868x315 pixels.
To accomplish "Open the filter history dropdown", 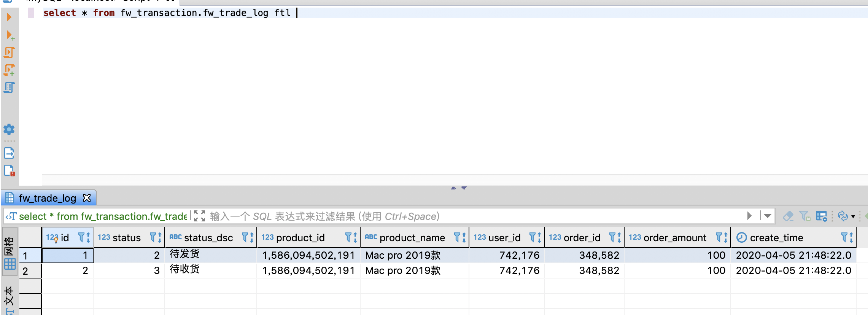I will coord(768,216).
